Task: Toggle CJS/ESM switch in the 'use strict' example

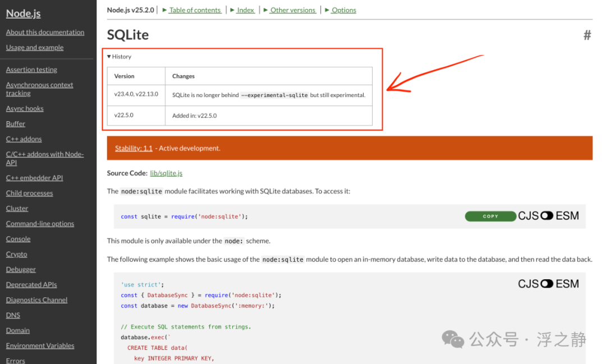Action: [x=547, y=284]
